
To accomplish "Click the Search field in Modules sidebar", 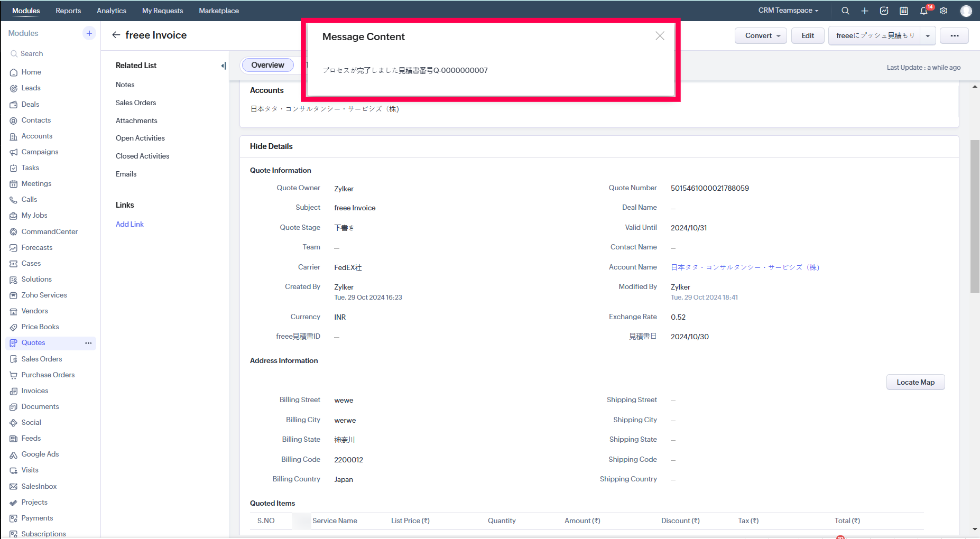I will [32, 53].
